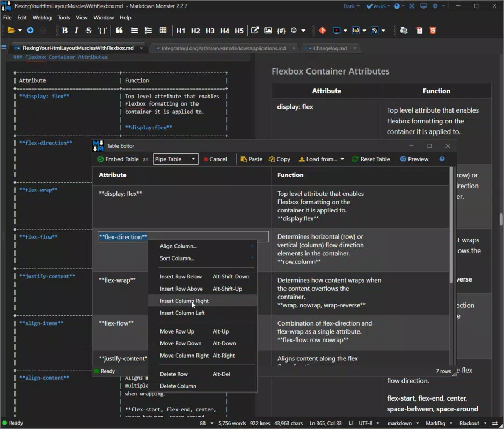Select Move Column Right
The height and width of the screenshot is (429, 504).
coord(202,356)
